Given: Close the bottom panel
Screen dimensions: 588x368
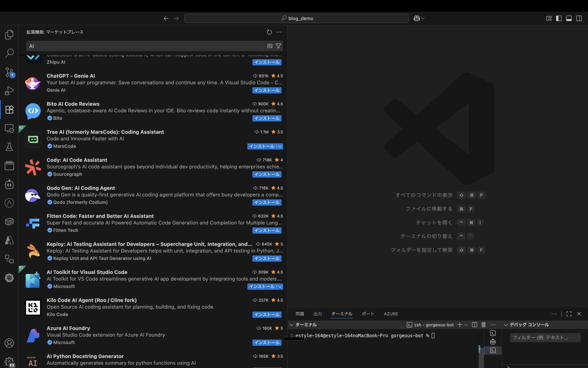Looking at the screenshot, I should tap(579, 314).
